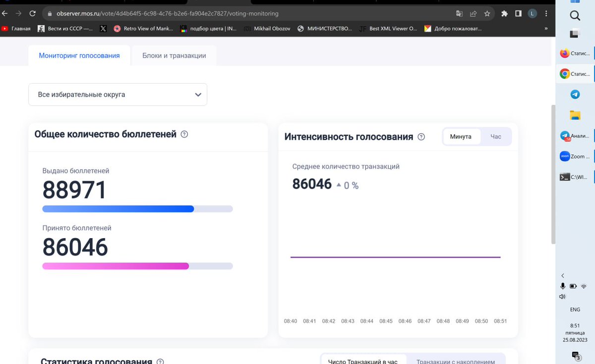Click the share page icon
595x364 pixels.
[x=474, y=14]
